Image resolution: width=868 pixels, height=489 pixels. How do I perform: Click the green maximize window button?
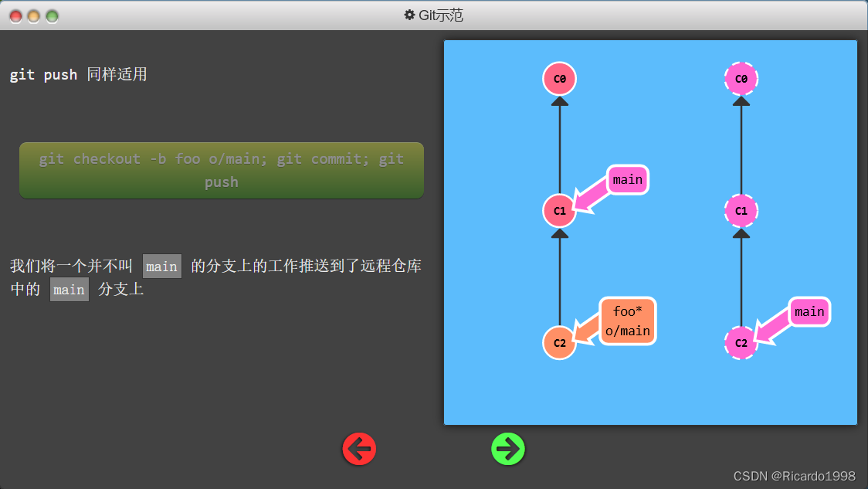coord(52,17)
